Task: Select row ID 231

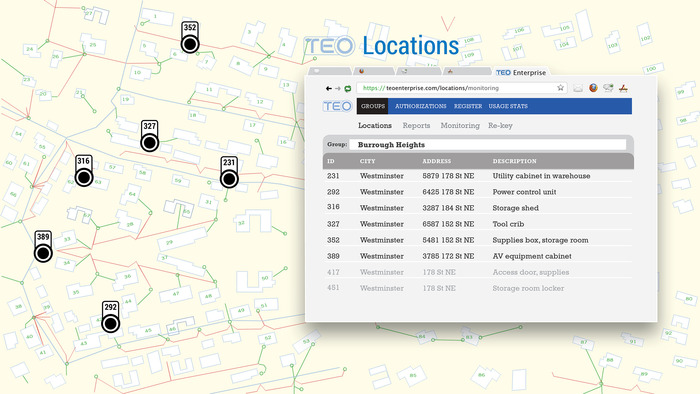Action: click(x=478, y=176)
